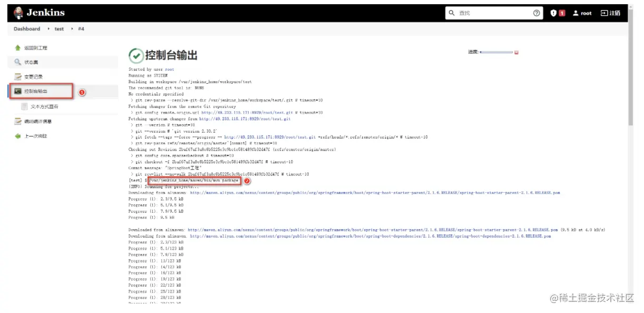Open the security shield warning icon
The height and width of the screenshot is (313, 644).
point(553,13)
